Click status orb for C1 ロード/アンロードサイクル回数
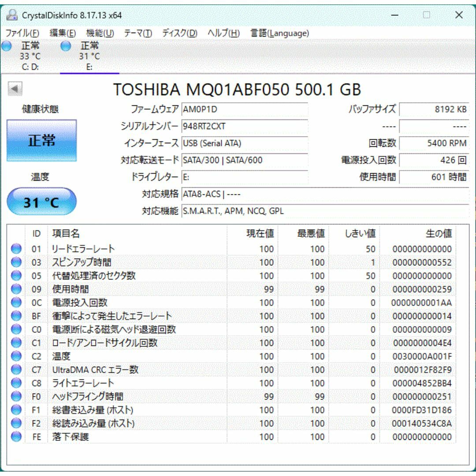This screenshot has width=476, height=476. pyautogui.click(x=16, y=342)
